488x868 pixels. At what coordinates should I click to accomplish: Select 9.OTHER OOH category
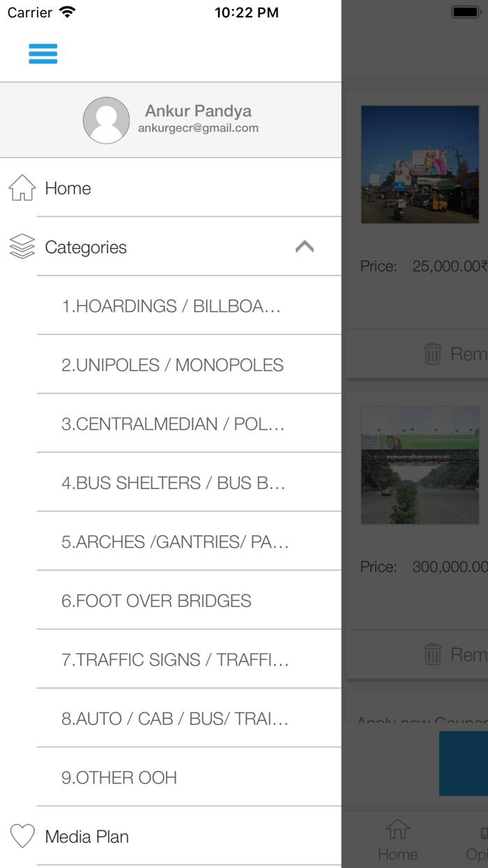pyautogui.click(x=119, y=777)
